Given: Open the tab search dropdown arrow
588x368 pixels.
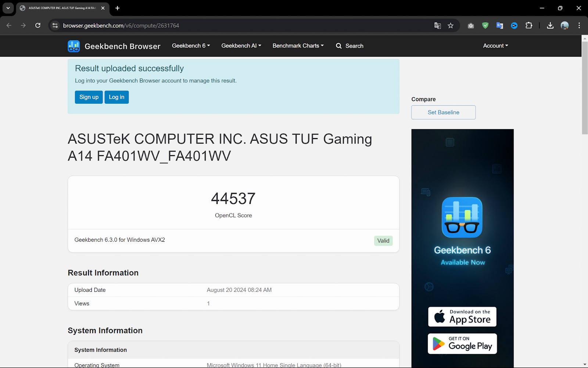Looking at the screenshot, I should (x=8, y=8).
